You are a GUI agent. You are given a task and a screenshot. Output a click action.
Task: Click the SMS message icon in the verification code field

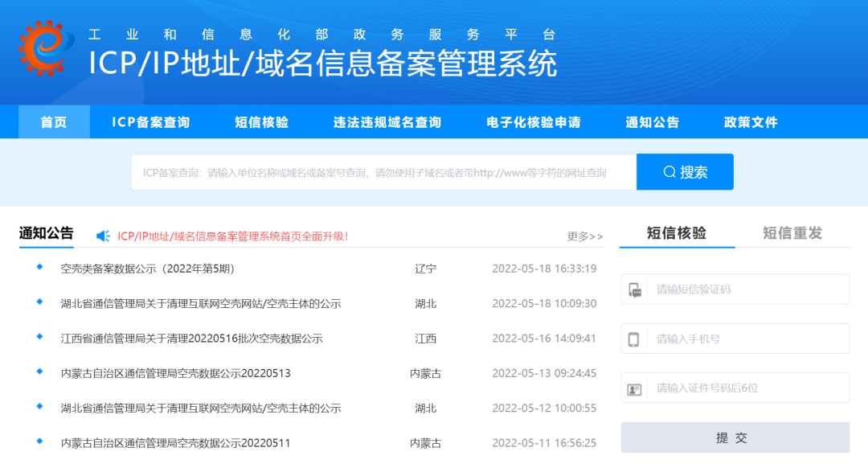pyautogui.click(x=635, y=289)
